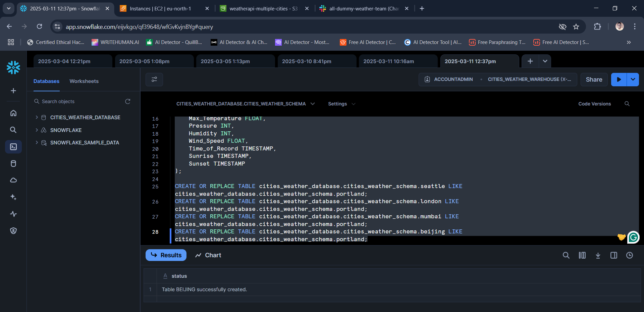
Task: Run the query with the play button
Action: 619,80
